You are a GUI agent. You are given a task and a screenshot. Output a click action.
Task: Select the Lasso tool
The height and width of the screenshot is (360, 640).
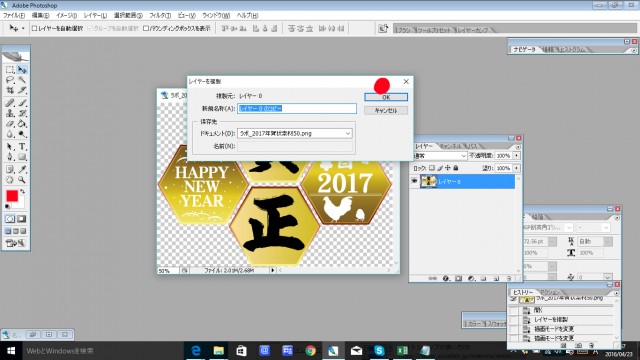(10, 80)
